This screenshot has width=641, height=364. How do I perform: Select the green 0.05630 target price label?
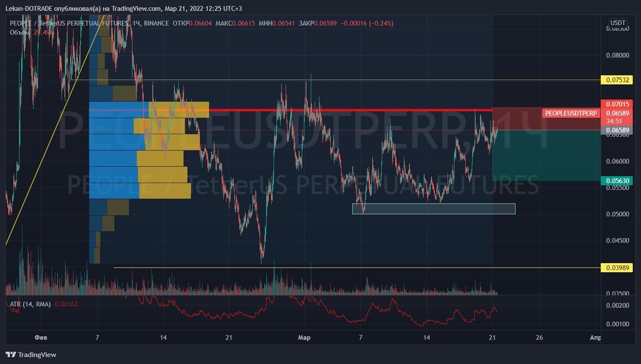coord(616,181)
